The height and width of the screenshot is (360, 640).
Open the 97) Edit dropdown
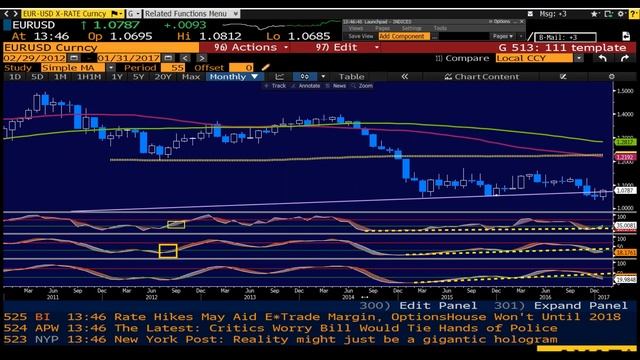point(347,47)
